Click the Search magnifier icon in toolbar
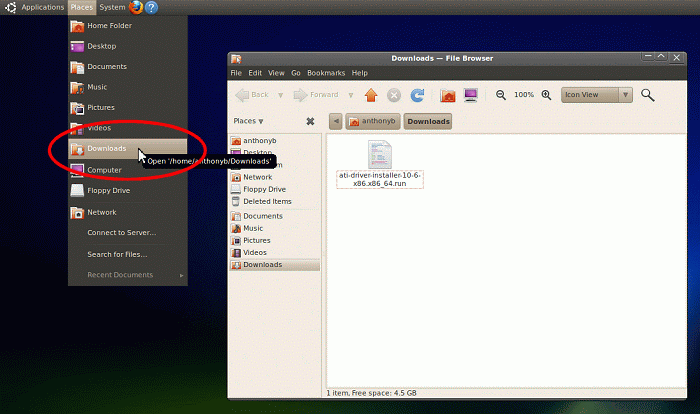 (648, 95)
